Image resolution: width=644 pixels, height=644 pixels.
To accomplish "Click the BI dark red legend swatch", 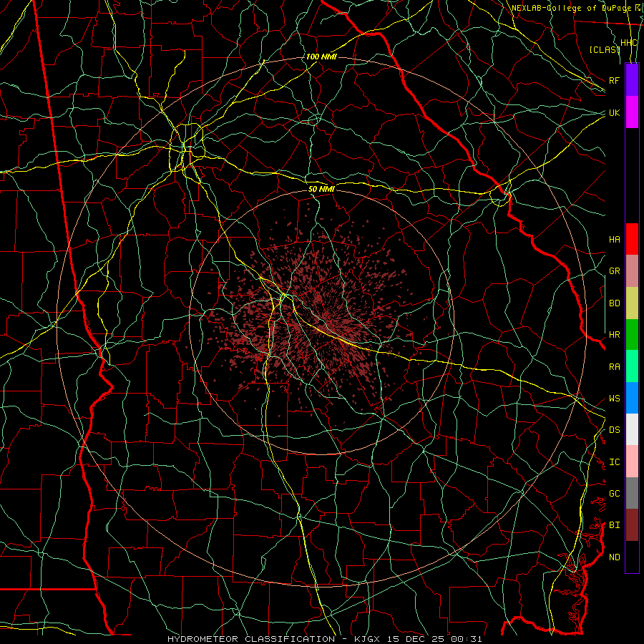I will [632, 525].
